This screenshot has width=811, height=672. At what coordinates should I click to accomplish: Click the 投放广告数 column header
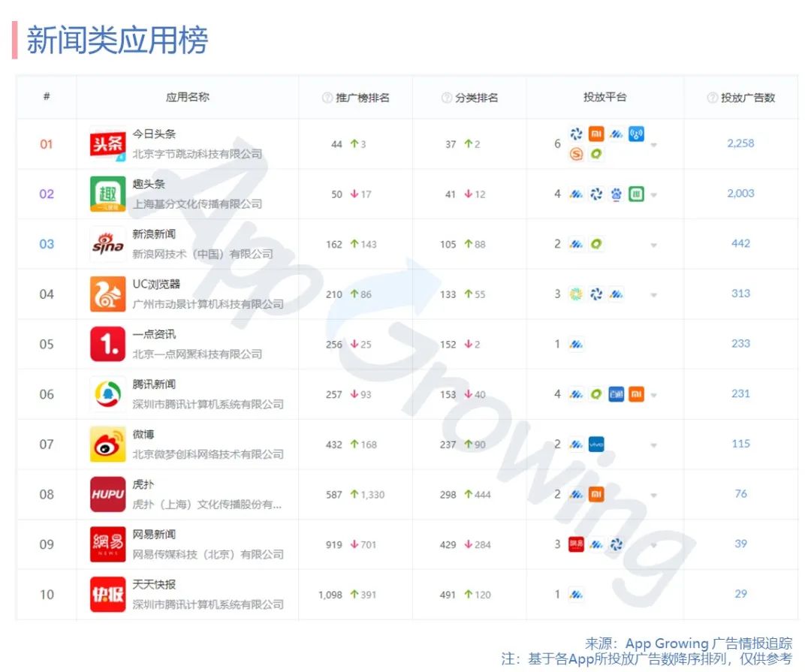[748, 98]
